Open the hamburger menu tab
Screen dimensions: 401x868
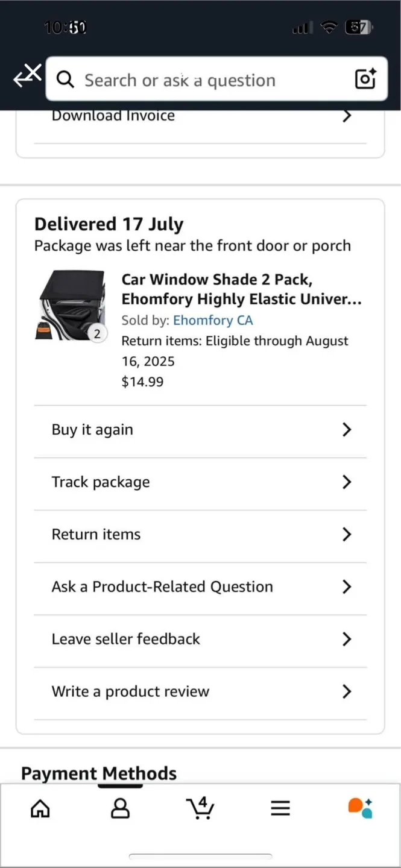280,808
